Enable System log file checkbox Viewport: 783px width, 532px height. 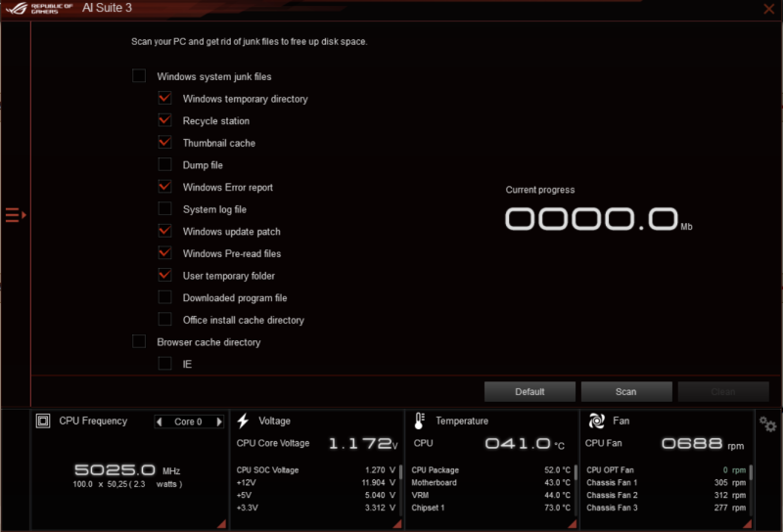164,208
